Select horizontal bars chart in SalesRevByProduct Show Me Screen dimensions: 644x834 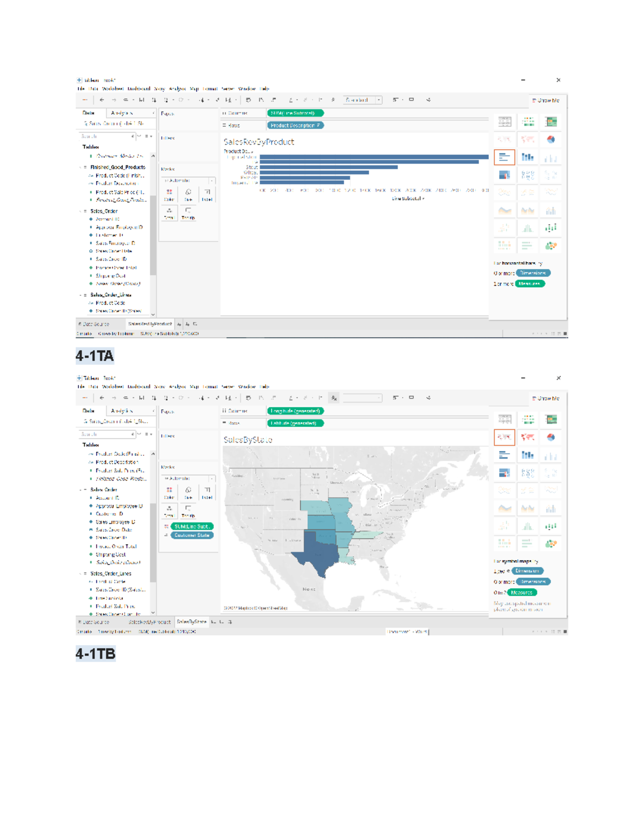tap(504, 157)
